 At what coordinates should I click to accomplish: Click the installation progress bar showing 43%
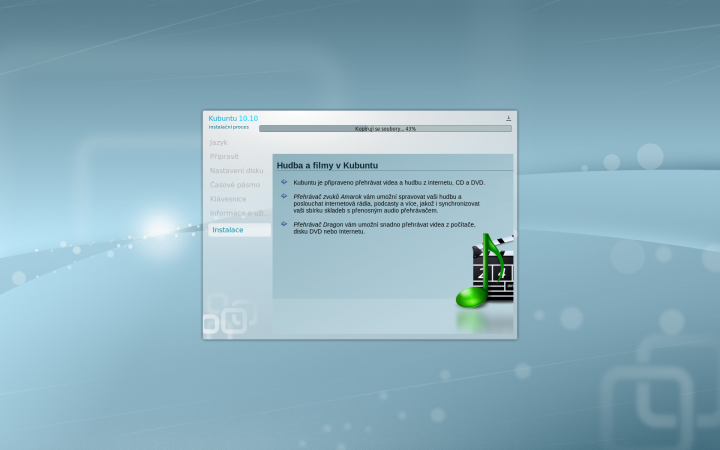[385, 129]
